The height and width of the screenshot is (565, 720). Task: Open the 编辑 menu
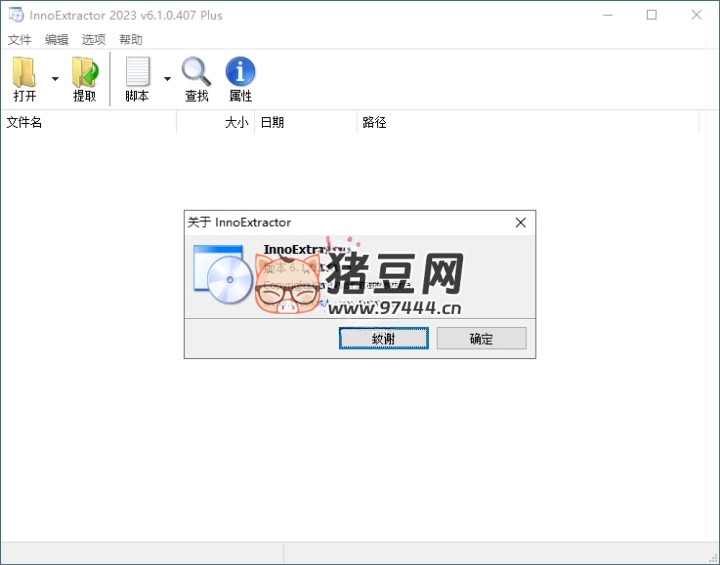click(56, 40)
